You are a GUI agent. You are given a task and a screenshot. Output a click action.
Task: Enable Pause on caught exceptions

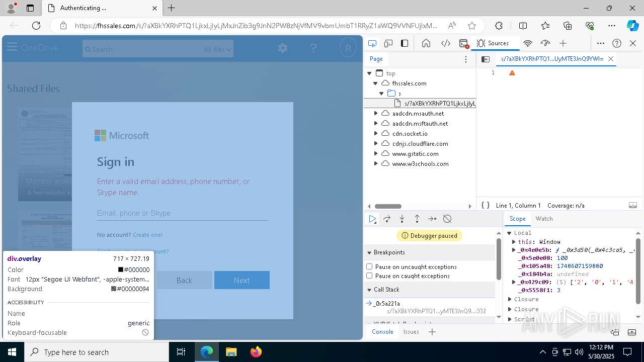tap(369, 276)
